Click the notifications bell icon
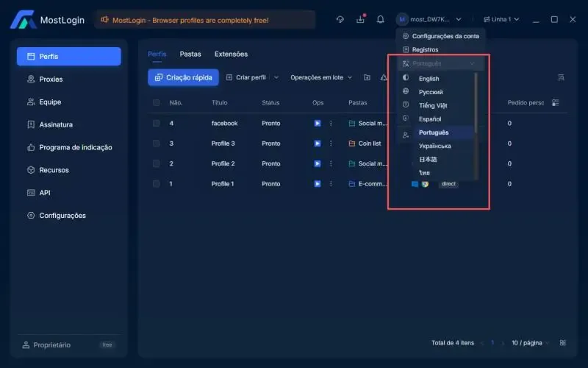Screen dimensions: 588x368 (380, 19)
